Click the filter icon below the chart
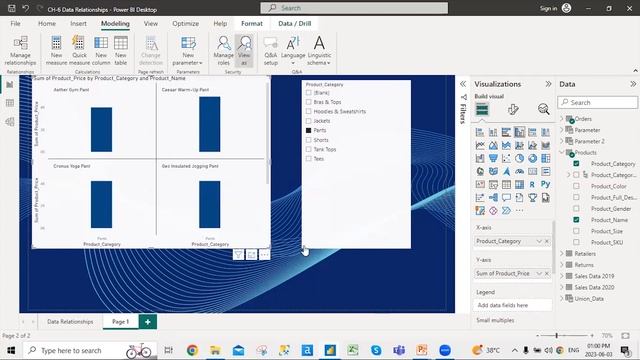The width and height of the screenshot is (640, 360). [238, 255]
